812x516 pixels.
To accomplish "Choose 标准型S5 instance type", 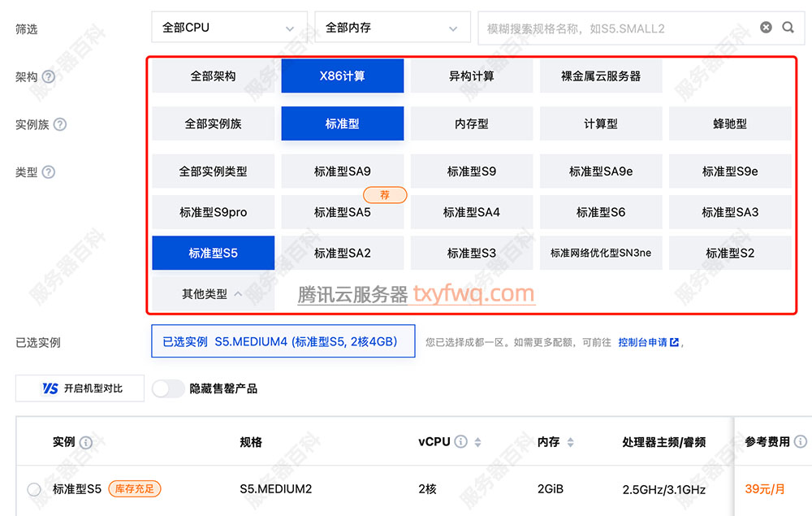I will (213, 254).
